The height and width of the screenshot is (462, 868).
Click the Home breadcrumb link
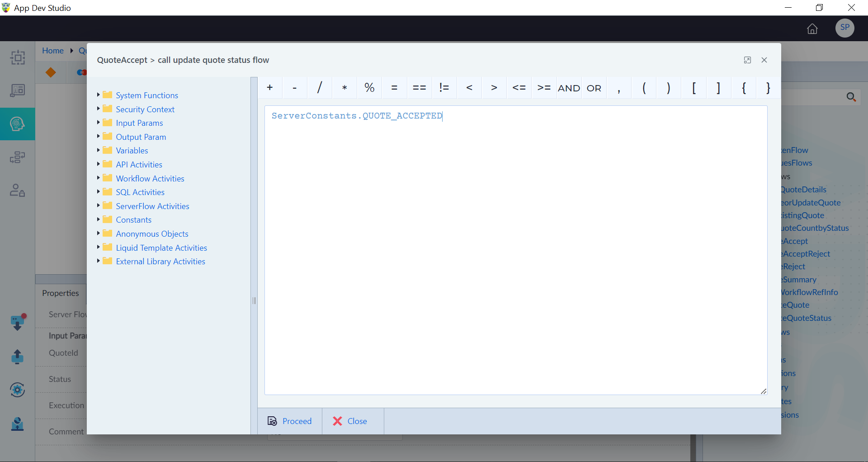[x=53, y=51]
